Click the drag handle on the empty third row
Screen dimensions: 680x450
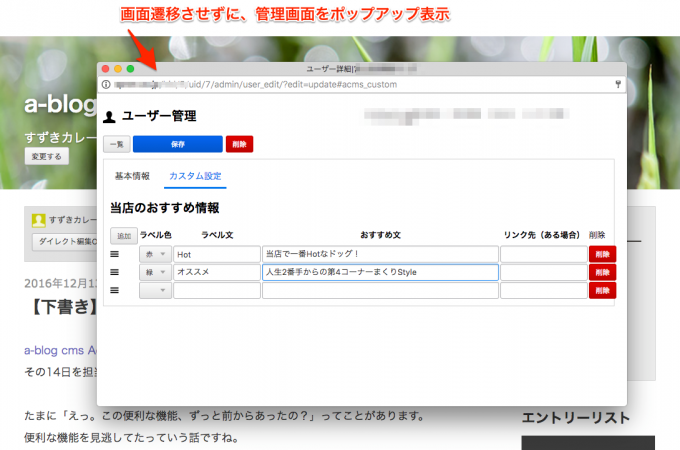[114, 290]
